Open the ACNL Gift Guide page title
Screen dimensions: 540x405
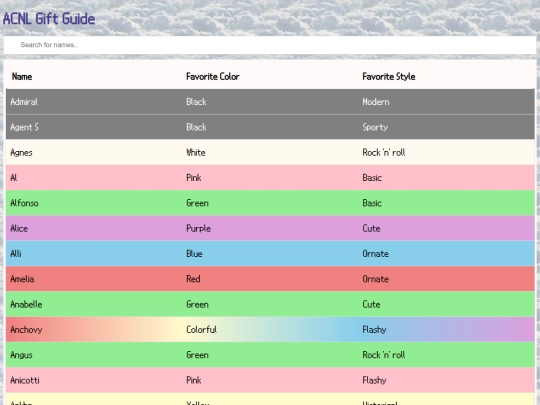pos(49,19)
